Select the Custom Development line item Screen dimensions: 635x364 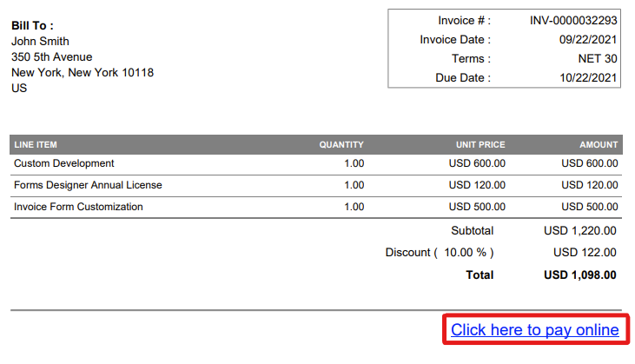[64, 163]
